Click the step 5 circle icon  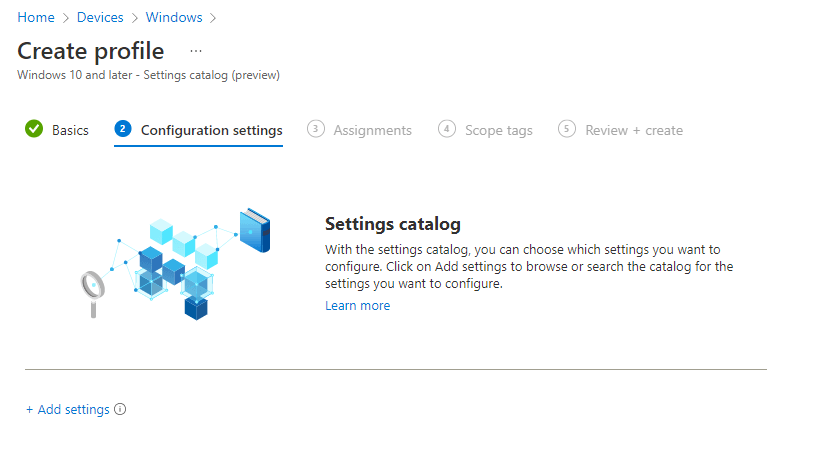[567, 129]
